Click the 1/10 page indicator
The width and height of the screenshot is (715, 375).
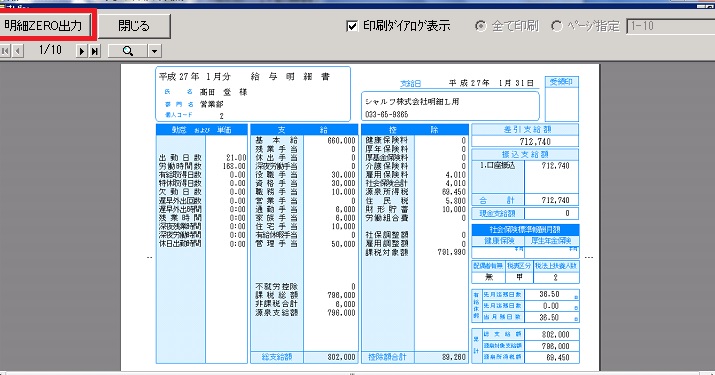coord(50,50)
